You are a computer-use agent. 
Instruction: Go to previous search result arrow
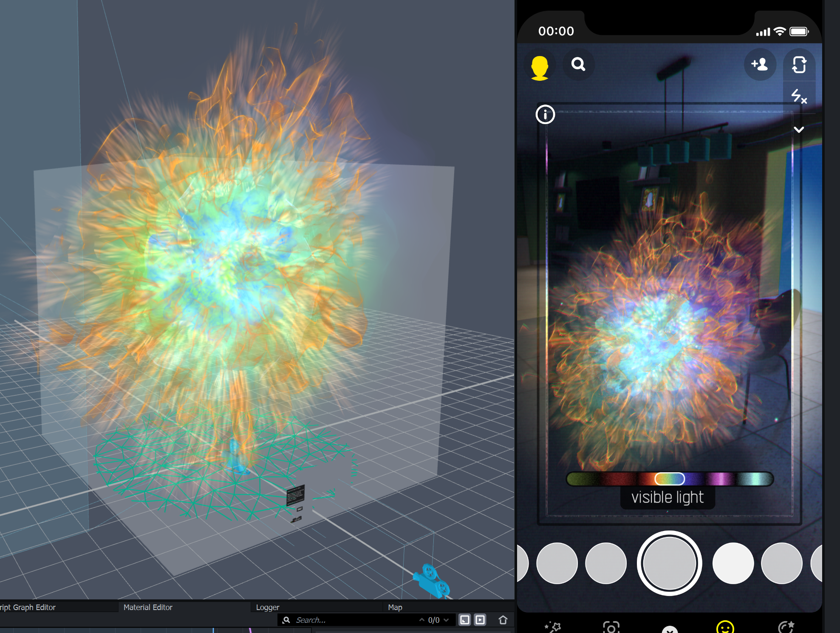pos(421,620)
